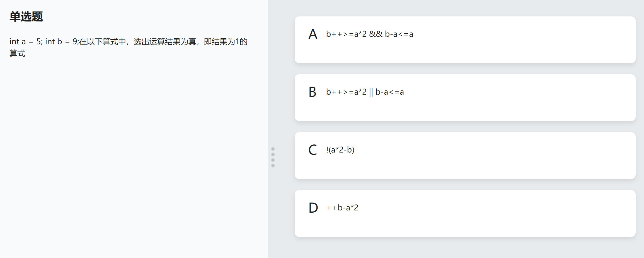644x258 pixels.
Task: Click expression b++>=a*2 && b-a<=a
Action: (x=370, y=34)
